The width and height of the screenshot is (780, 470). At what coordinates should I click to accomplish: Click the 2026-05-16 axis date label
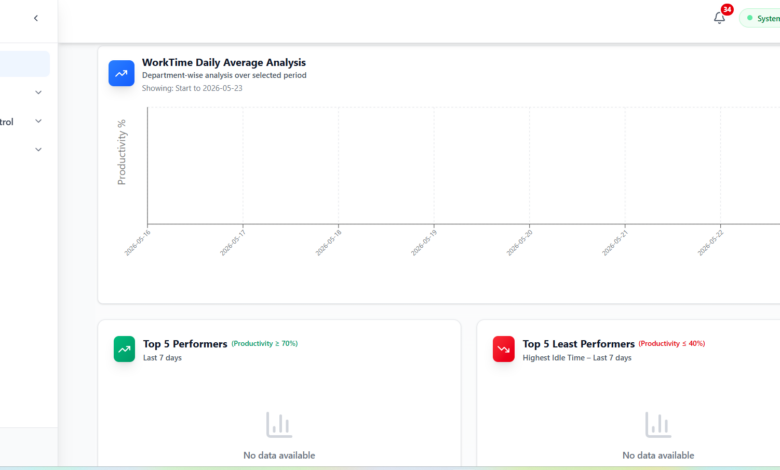point(137,243)
